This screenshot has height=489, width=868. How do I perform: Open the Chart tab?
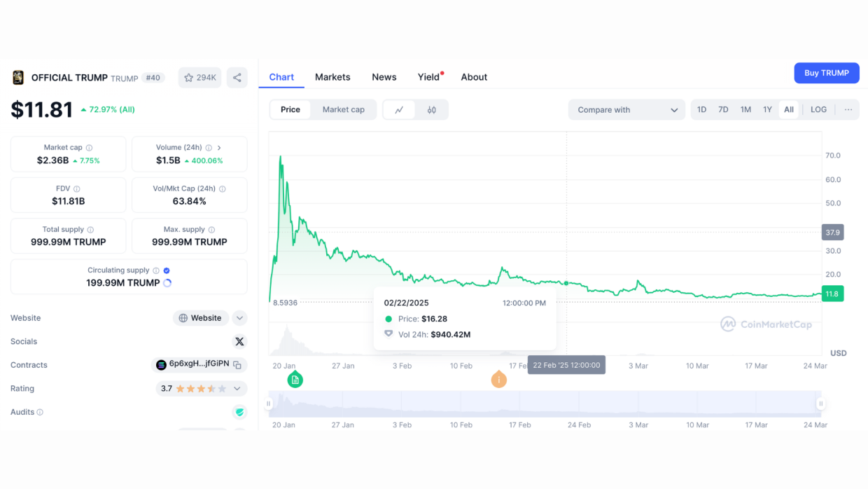pos(281,77)
